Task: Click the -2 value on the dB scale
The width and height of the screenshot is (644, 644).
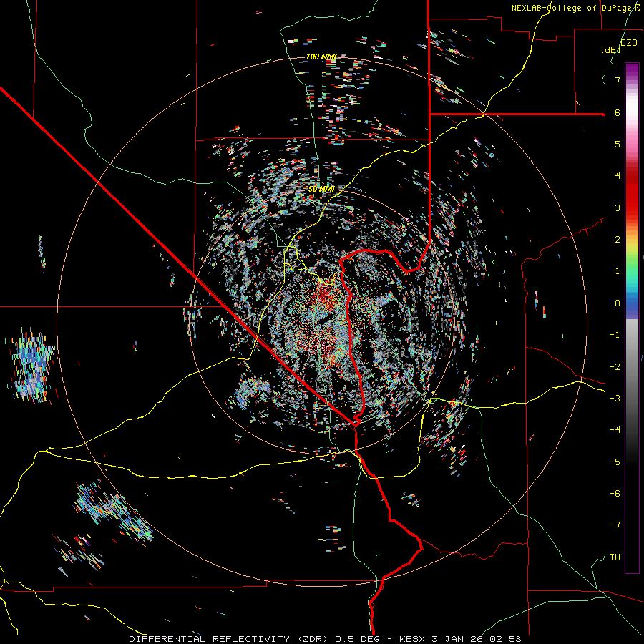Action: [x=615, y=367]
